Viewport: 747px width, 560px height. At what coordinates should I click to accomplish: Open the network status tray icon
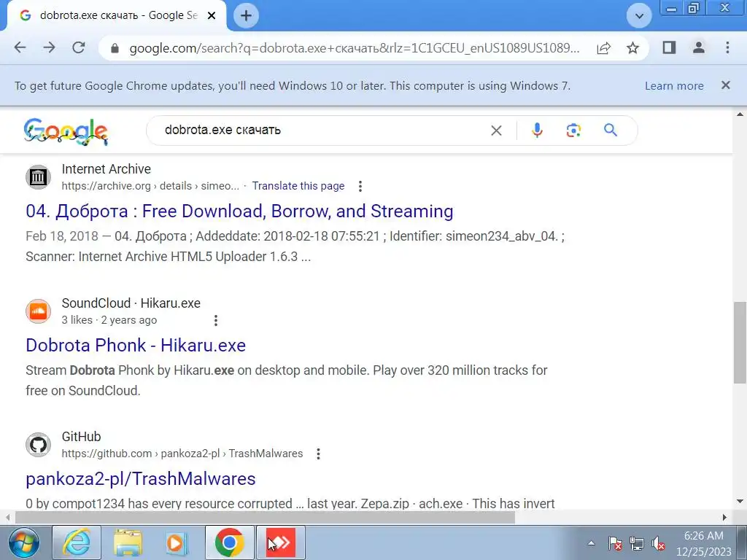pos(636,542)
